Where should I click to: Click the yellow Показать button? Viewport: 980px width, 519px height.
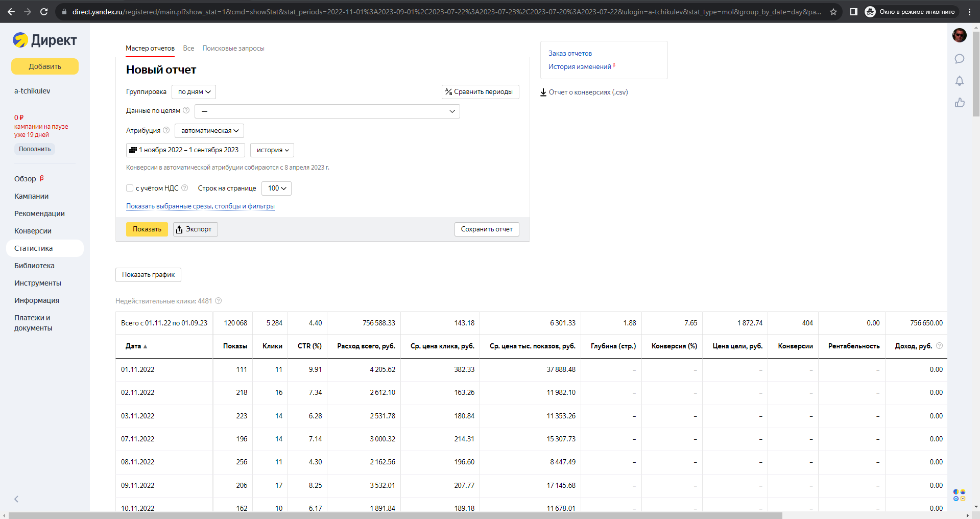tap(147, 229)
